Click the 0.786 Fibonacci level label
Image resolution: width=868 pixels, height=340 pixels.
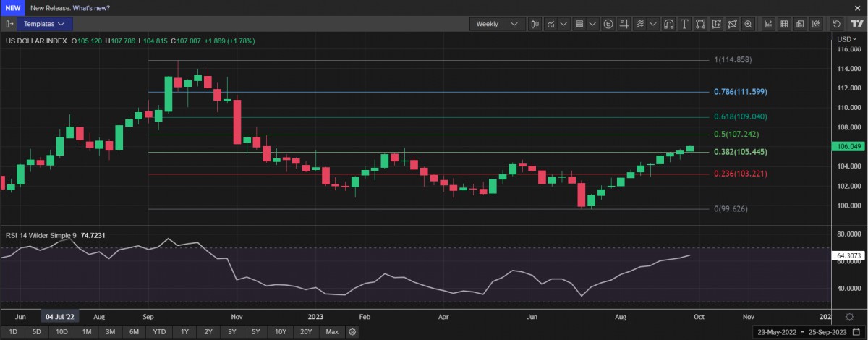[740, 92]
